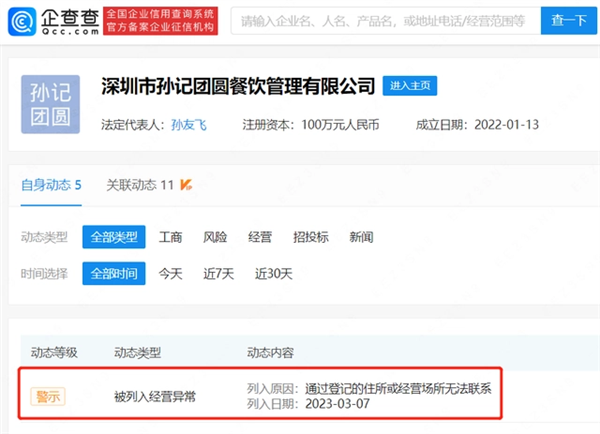Click the Qcc.com logo icon
This screenshot has height=434, width=600.
(x=22, y=22)
